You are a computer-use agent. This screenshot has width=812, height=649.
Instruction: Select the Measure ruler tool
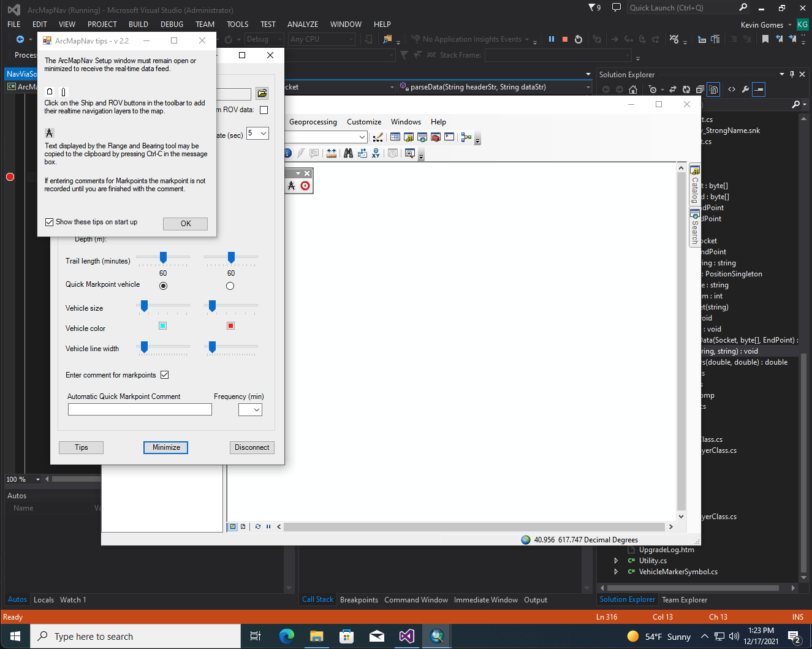pyautogui.click(x=332, y=153)
